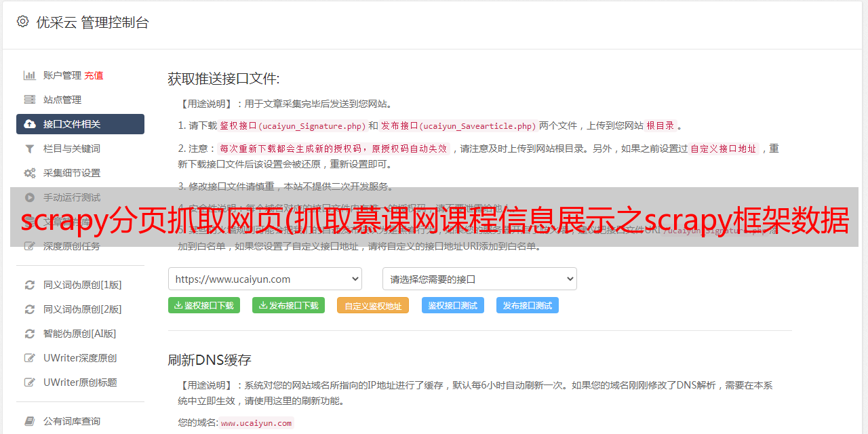Click the edit icon for UWriter原创标题

click(x=30, y=382)
